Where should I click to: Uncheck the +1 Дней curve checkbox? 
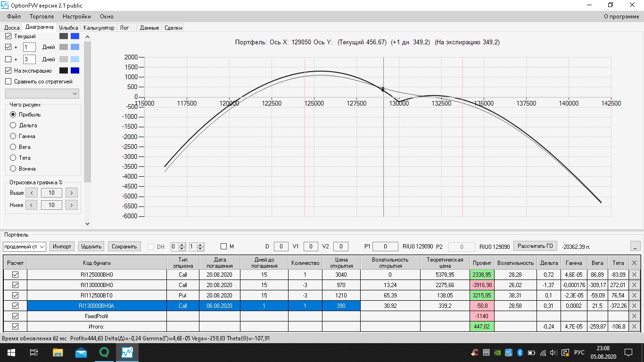tap(8, 47)
